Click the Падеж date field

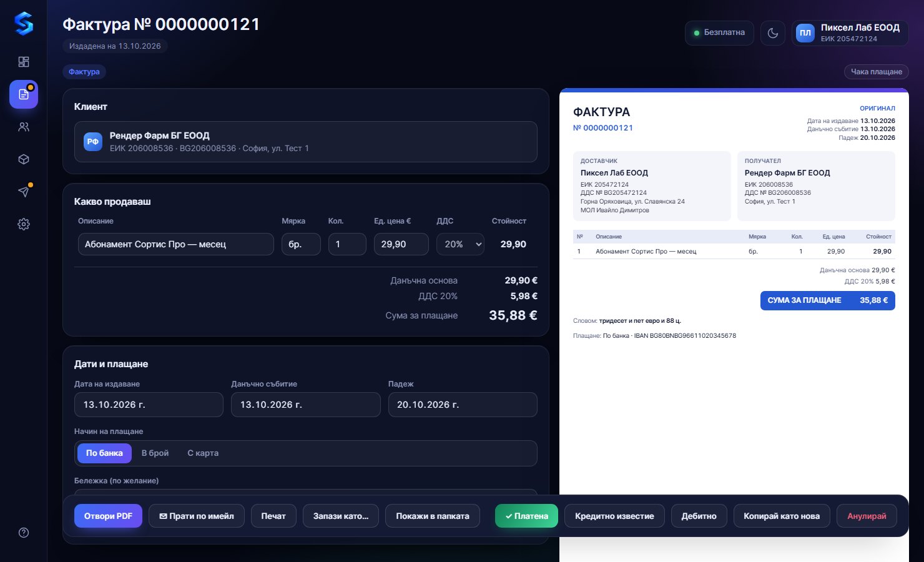[x=463, y=405]
